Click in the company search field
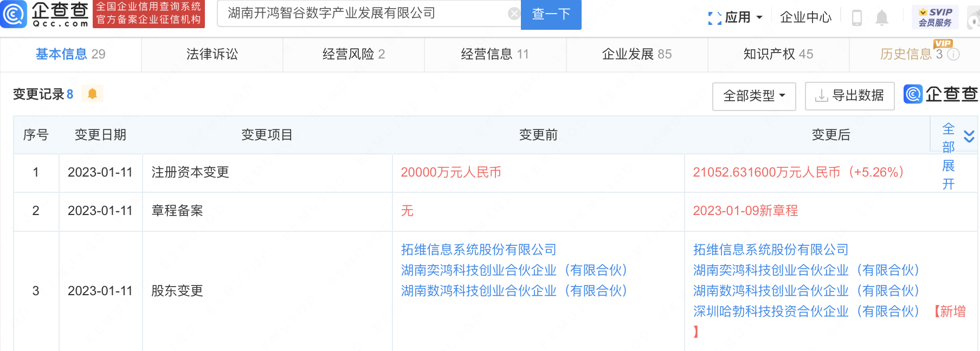Viewport: 980px width, 351px height. [363, 14]
